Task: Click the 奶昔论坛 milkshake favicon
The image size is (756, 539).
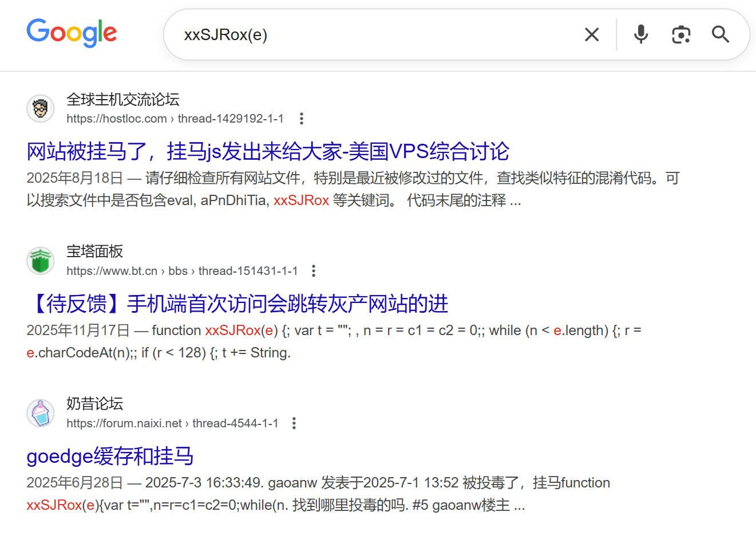Action: [41, 414]
